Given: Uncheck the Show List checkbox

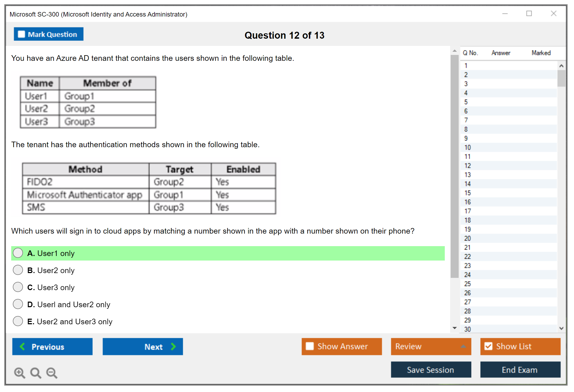Looking at the screenshot, I should (x=488, y=346).
